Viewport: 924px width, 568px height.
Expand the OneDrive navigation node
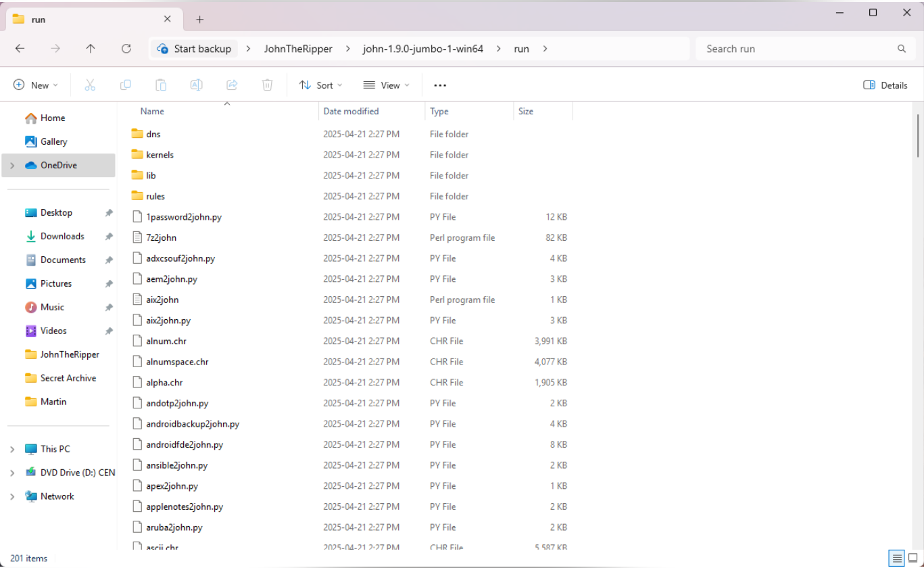click(x=12, y=166)
